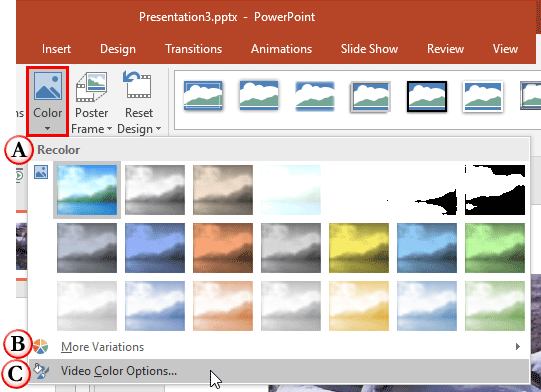Select the soft-edge third video style

315,96
